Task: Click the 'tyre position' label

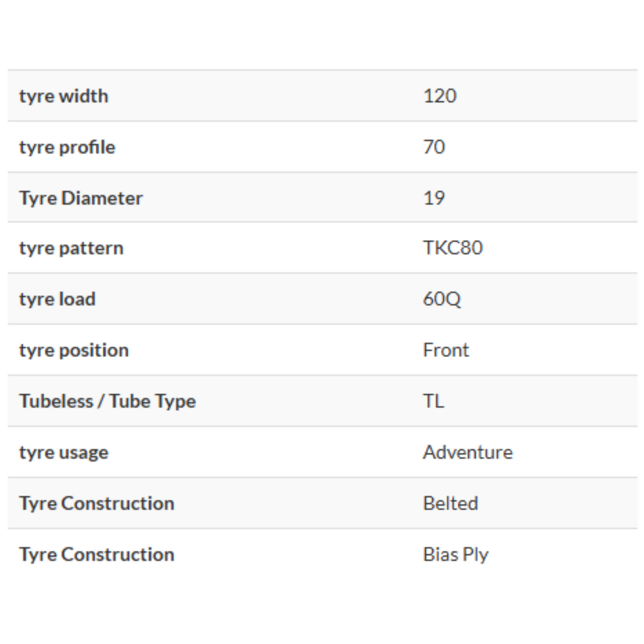Action: (x=74, y=351)
